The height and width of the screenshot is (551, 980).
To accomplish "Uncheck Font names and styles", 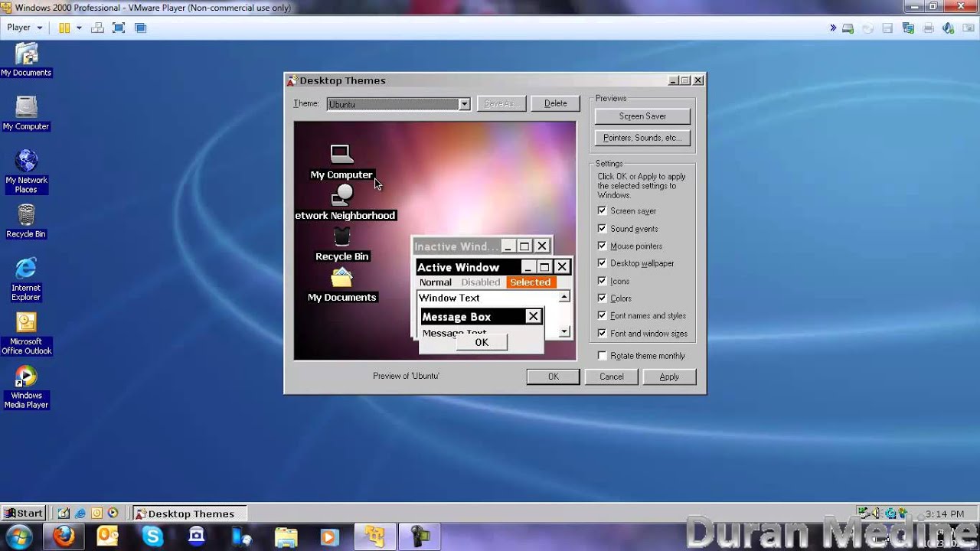I will (x=602, y=315).
